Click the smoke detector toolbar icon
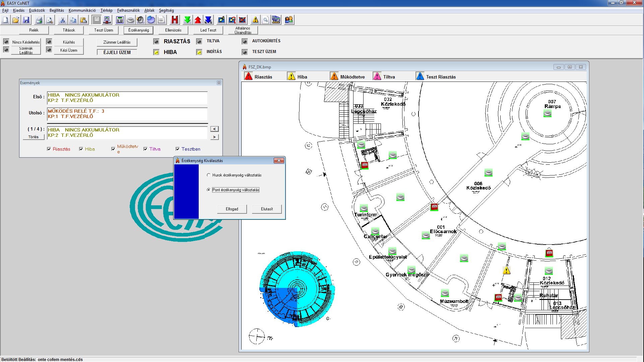This screenshot has width=644, height=362. coord(130,20)
